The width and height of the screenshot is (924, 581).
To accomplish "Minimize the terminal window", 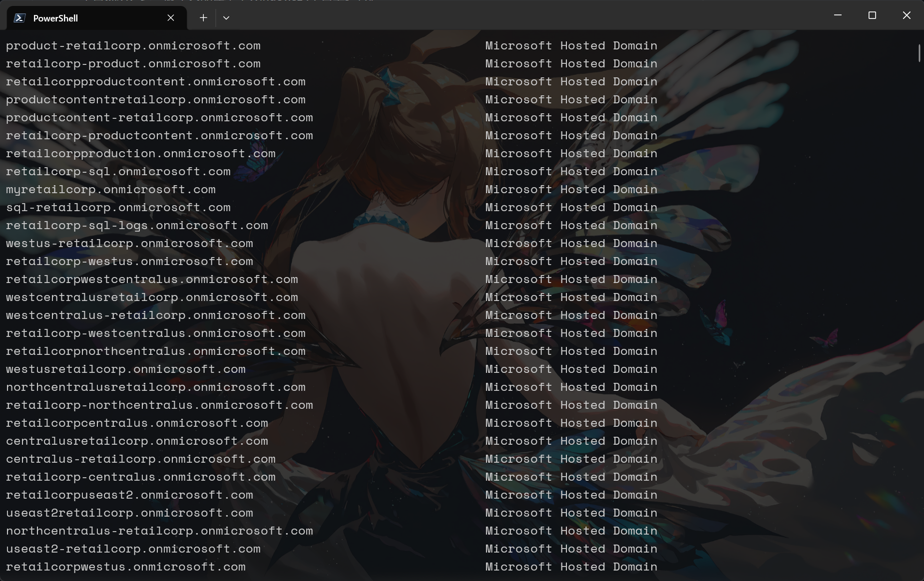I will click(838, 15).
